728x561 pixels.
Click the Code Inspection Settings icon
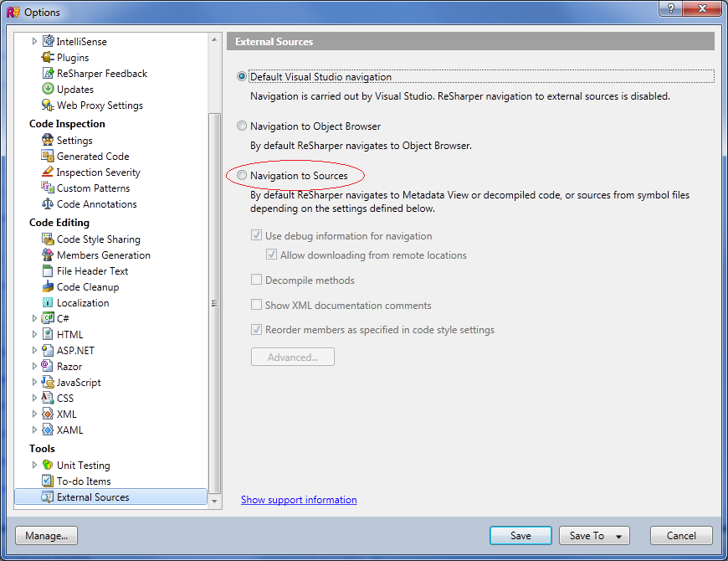48,140
